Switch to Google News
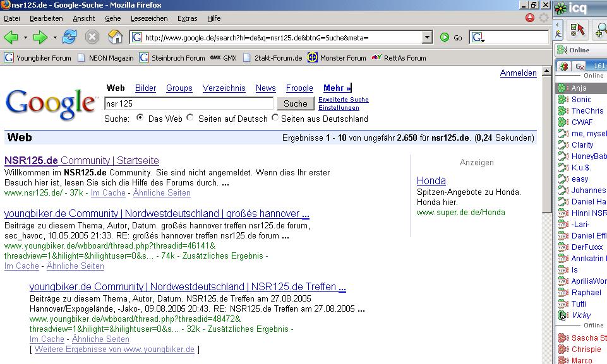This screenshot has width=607, height=364. point(265,88)
